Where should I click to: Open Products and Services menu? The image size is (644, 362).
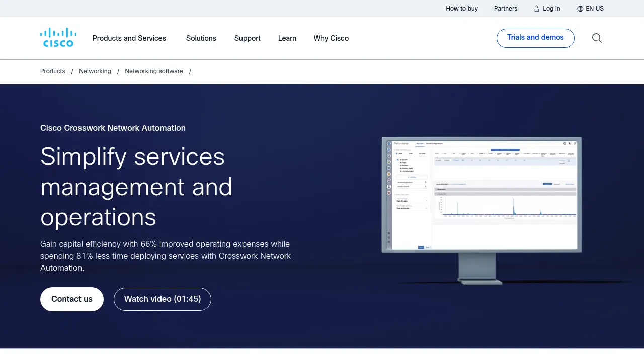129,38
